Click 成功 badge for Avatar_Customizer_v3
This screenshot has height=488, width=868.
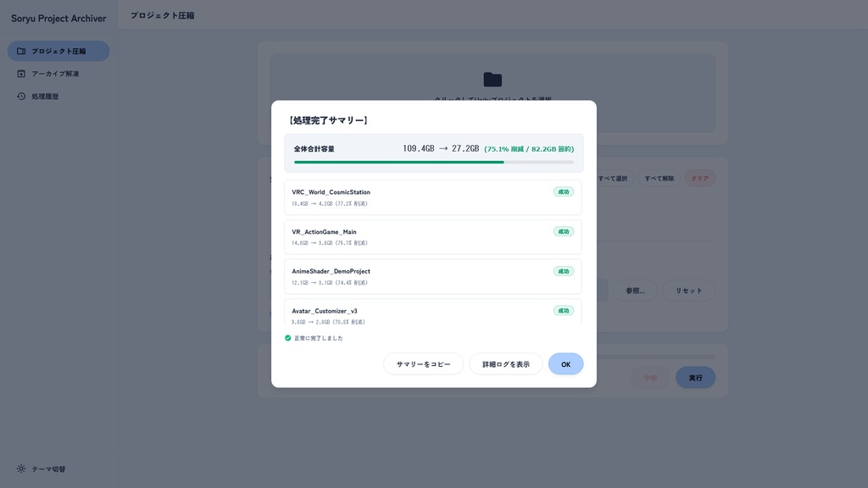(564, 311)
